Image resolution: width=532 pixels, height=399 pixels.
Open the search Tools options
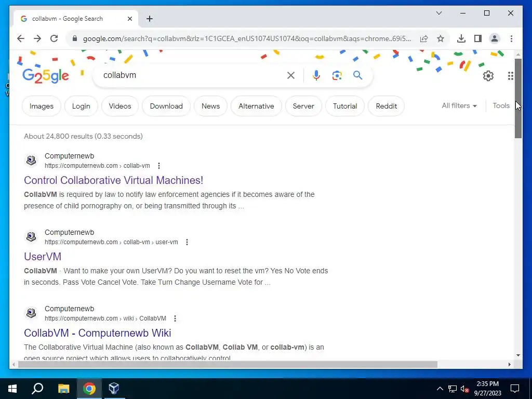(x=501, y=106)
